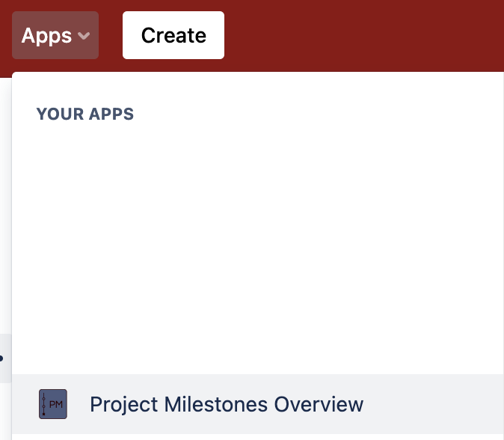Launch the Project Milestones Overview app
504x440 pixels.
click(x=226, y=404)
